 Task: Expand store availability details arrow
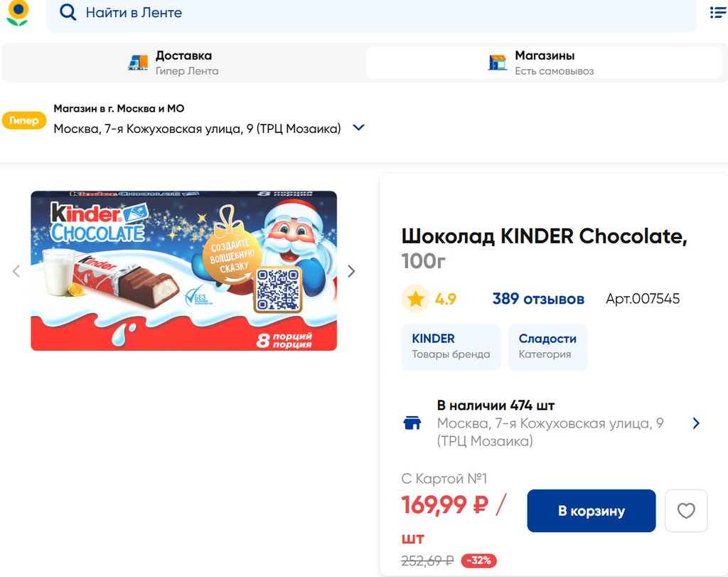click(x=696, y=423)
